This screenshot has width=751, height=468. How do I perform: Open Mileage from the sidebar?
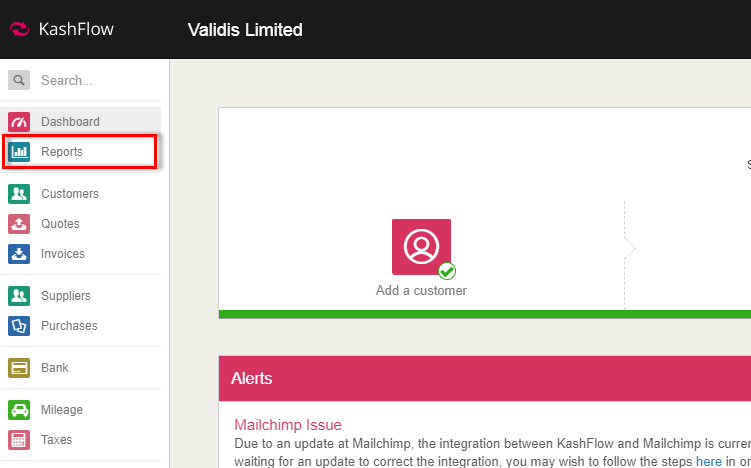[80, 410]
